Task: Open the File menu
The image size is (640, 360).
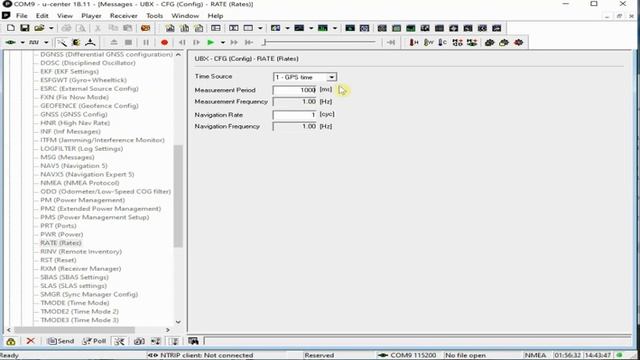Action: click(x=22, y=16)
